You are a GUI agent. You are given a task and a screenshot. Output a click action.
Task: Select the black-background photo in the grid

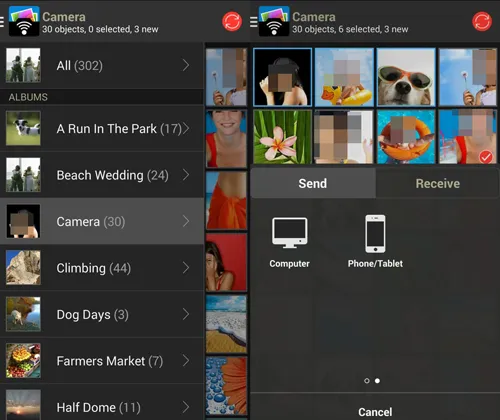(283, 77)
